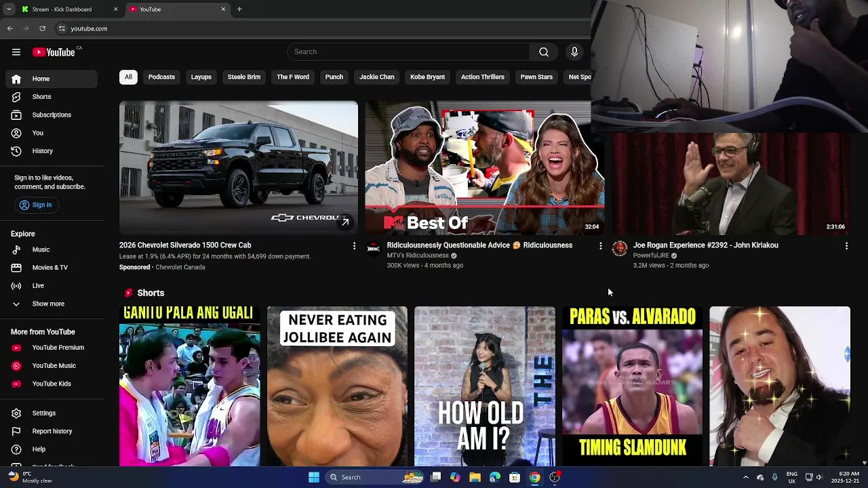Viewport: 868px width, 488px height.
Task: Play the Chevrolet Silverado ad thumbnail
Action: click(x=239, y=168)
